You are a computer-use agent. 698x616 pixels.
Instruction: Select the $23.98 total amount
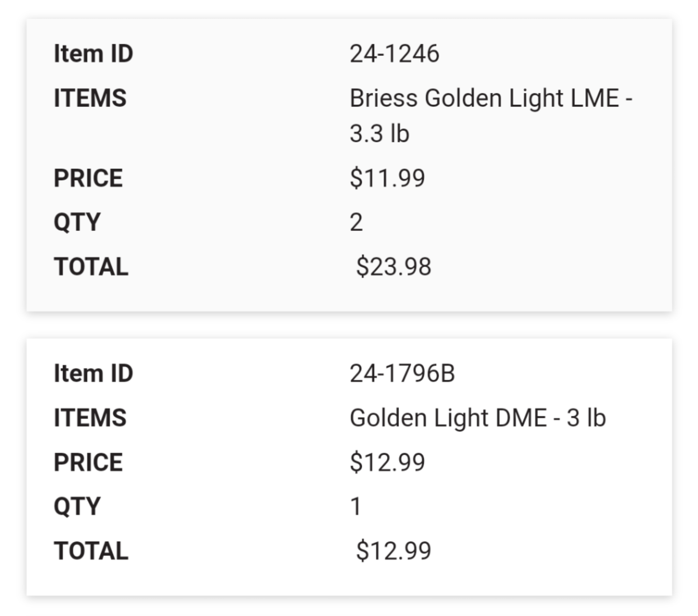coord(393,266)
